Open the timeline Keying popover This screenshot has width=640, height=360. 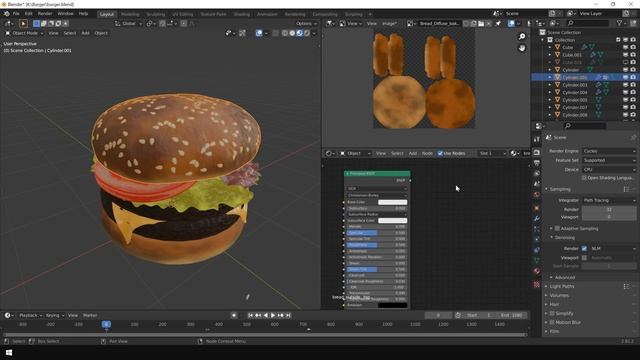click(54, 315)
